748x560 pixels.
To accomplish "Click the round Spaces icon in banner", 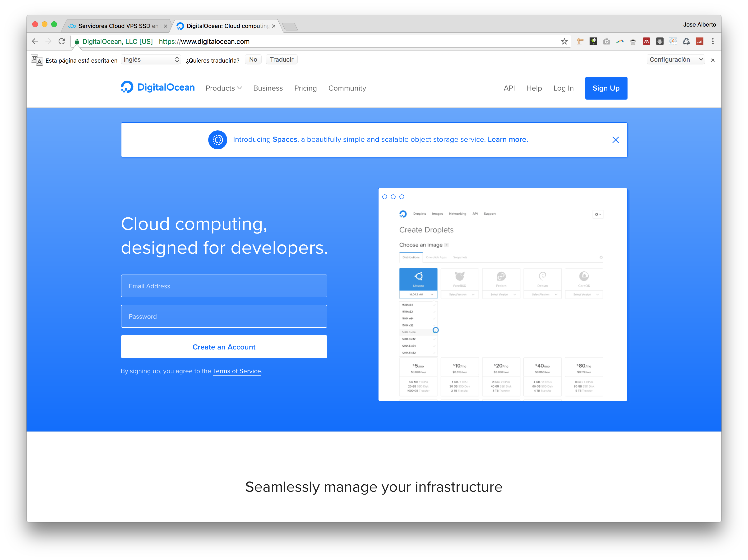I will [217, 140].
